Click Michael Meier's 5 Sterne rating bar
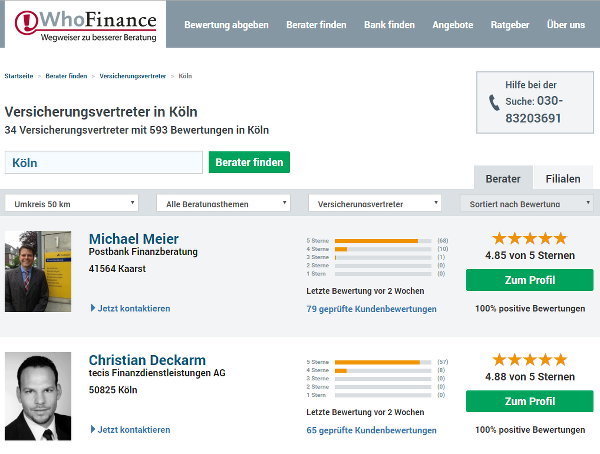 tap(383, 241)
